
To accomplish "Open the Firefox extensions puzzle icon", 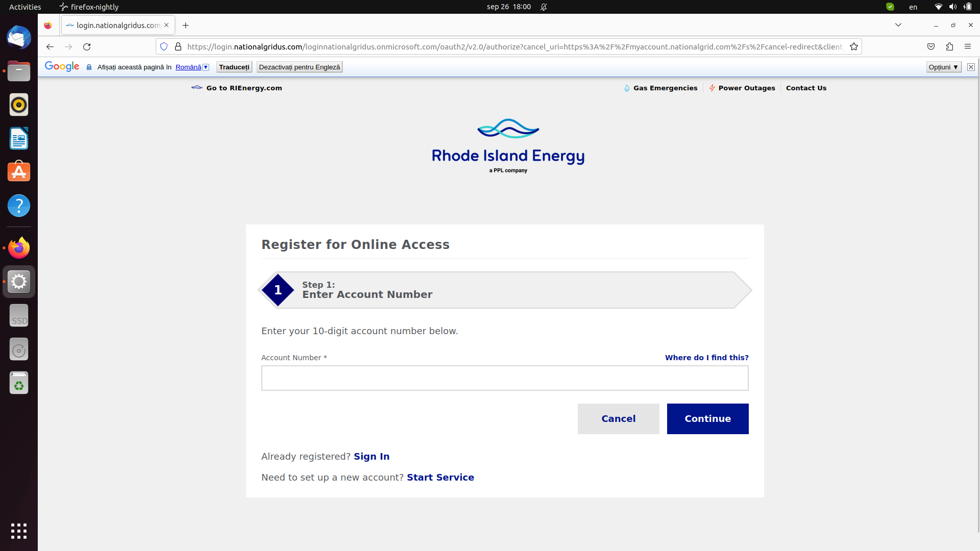I will pos(949,46).
